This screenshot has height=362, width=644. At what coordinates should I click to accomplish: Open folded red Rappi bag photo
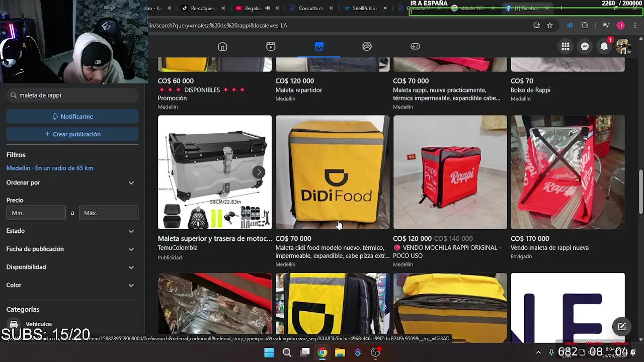pyautogui.click(x=568, y=172)
